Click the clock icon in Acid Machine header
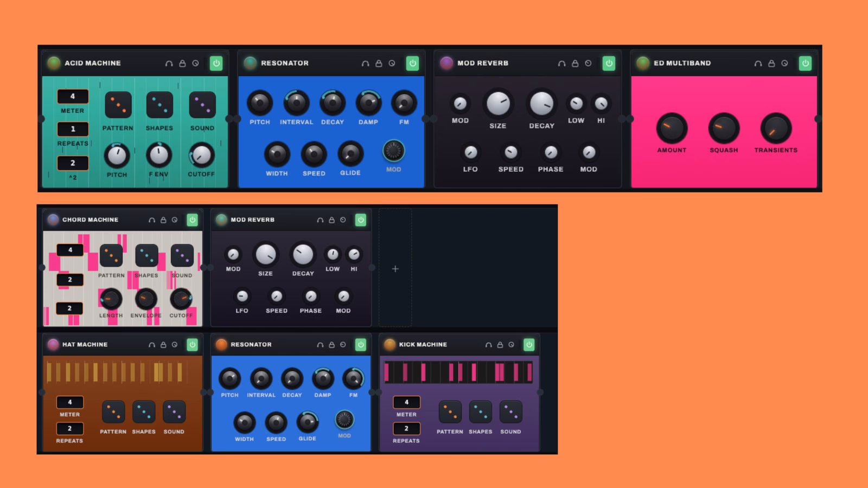Viewport: 868px width, 488px height. [195, 63]
